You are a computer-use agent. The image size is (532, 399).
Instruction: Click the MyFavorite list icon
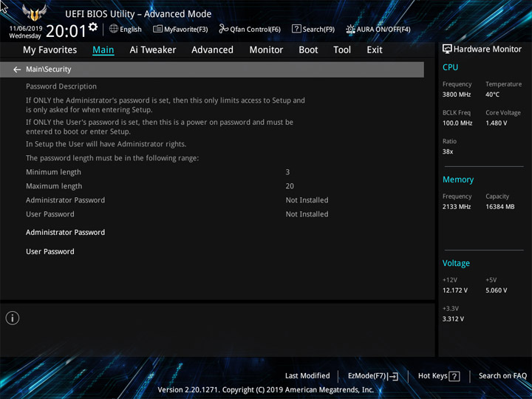[157, 29]
